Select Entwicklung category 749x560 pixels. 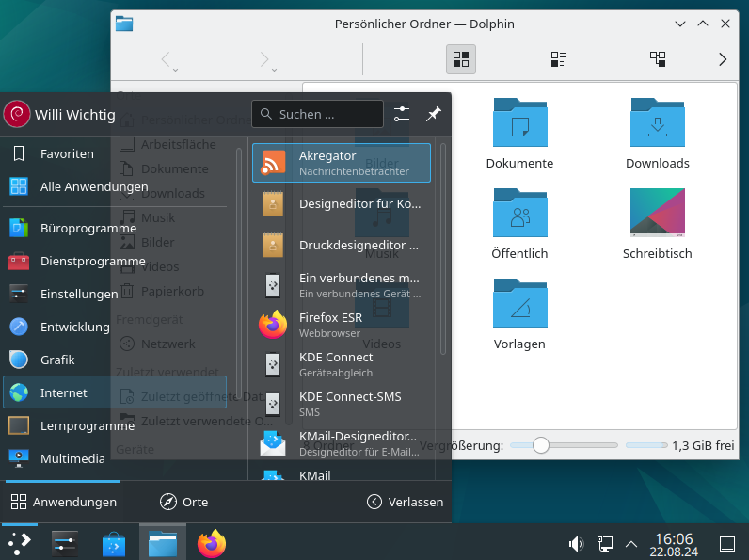(115, 327)
